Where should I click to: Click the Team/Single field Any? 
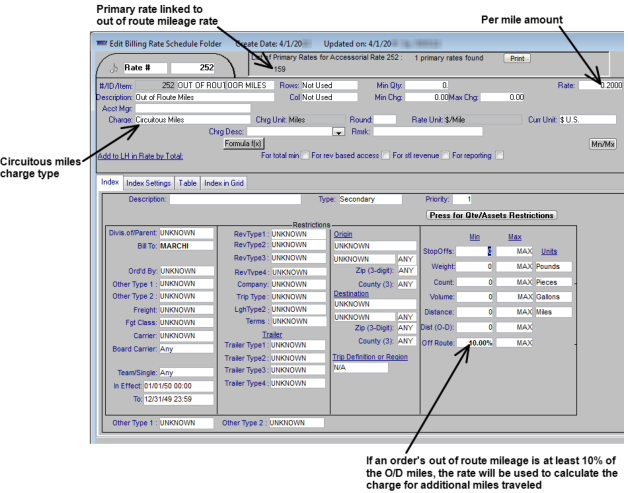[x=186, y=372]
